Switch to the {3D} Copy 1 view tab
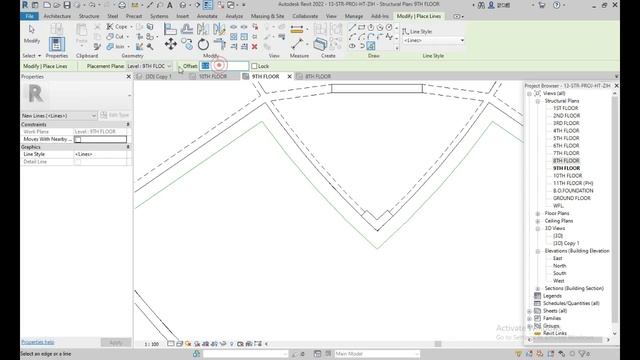The width and height of the screenshot is (640, 360). 158,76
